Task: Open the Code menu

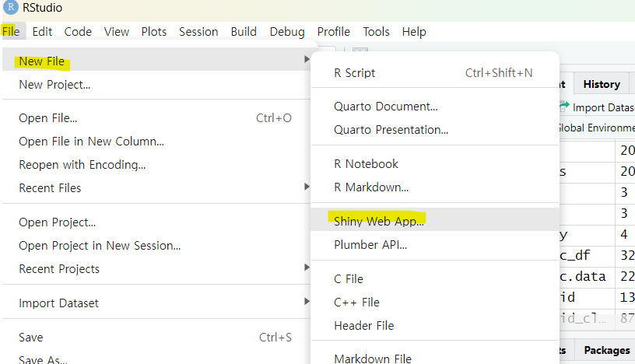Action: pos(78,32)
